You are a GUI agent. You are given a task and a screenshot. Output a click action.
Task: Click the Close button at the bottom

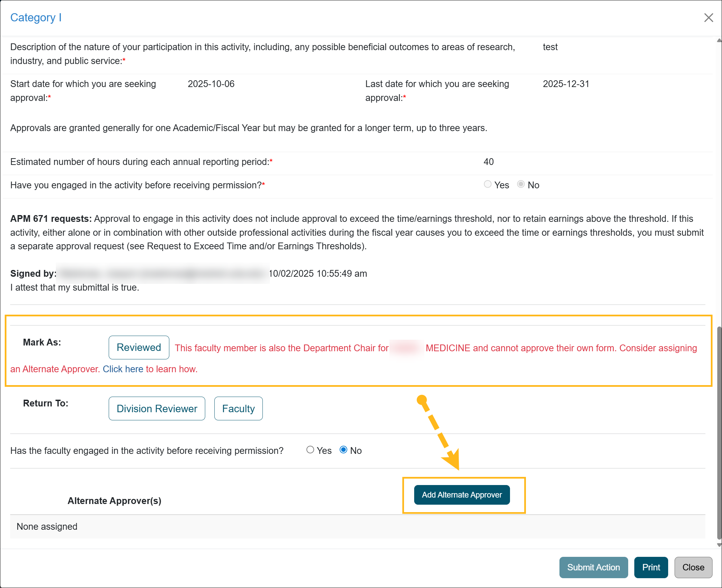point(693,567)
